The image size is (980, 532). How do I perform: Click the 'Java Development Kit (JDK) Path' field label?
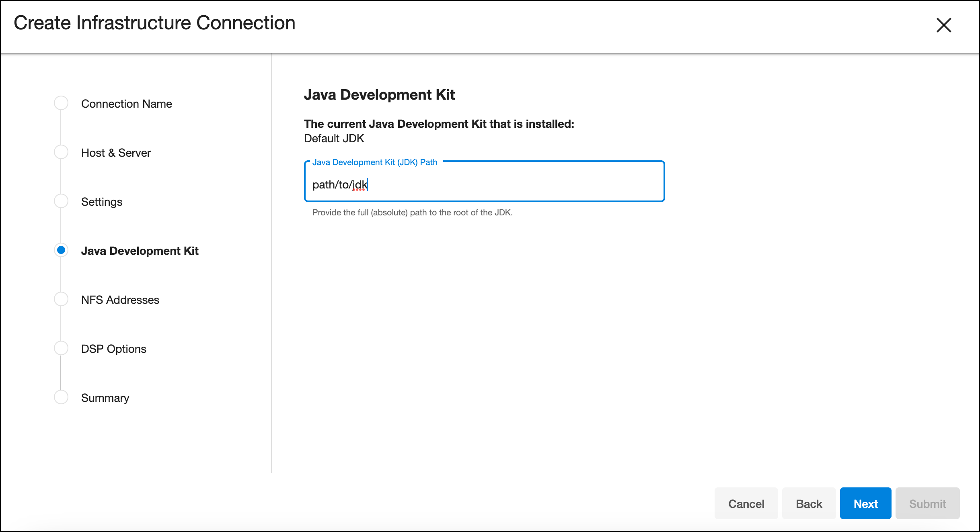coord(374,162)
